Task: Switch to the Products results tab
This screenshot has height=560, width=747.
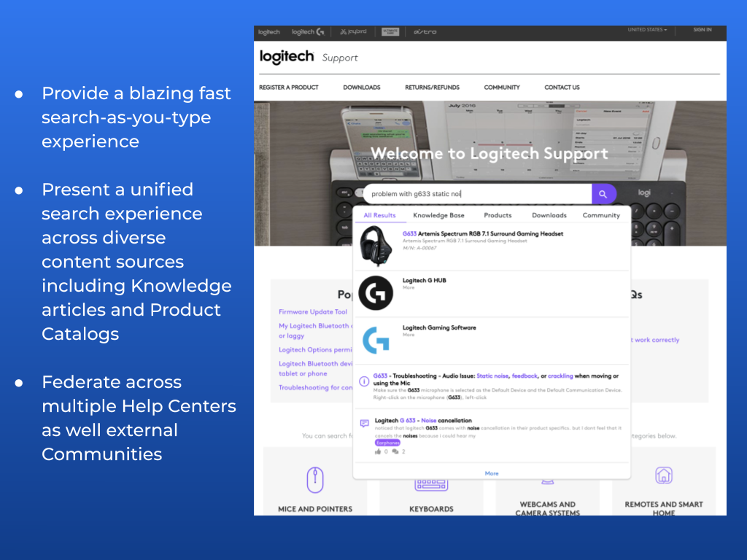Action: click(498, 215)
